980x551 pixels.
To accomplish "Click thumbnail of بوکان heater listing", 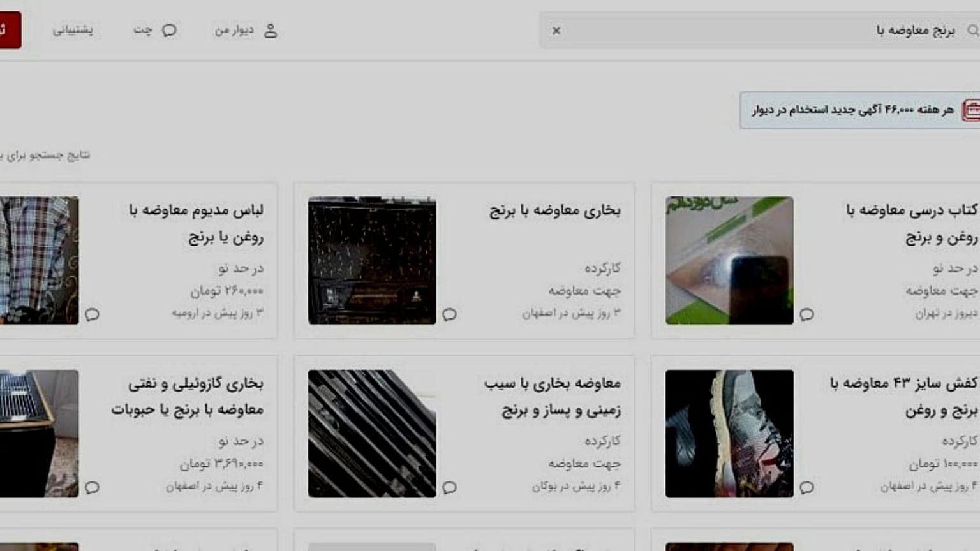I will (372, 434).
